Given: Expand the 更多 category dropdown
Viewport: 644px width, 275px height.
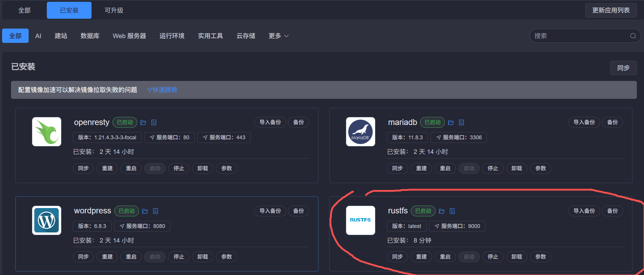Looking at the screenshot, I should (278, 36).
